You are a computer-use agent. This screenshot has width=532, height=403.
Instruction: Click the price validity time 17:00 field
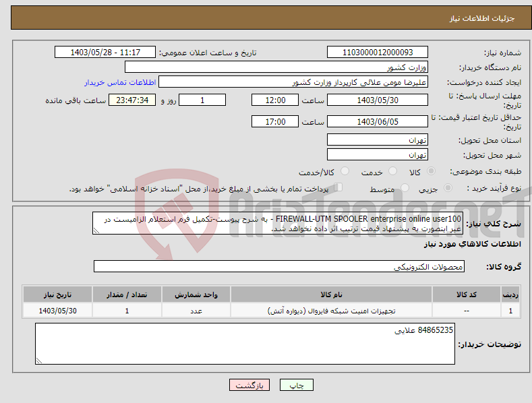pos(275,121)
